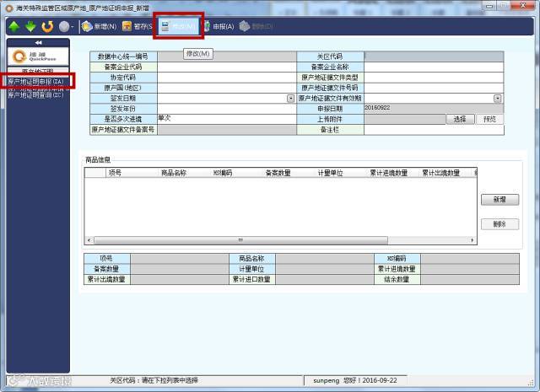Click the 备注栏 remarks input field
Image resolution: width=540 pixels, height=392 pixels.
click(434, 130)
